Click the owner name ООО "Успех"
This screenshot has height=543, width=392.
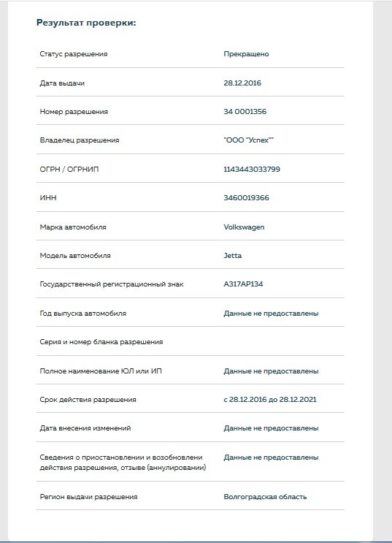pyautogui.click(x=248, y=140)
